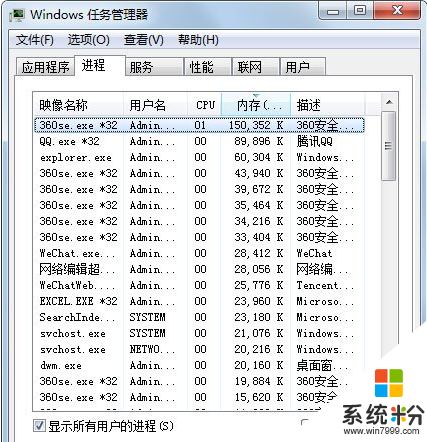Click the 桌面窗... description cell

click(x=322, y=365)
